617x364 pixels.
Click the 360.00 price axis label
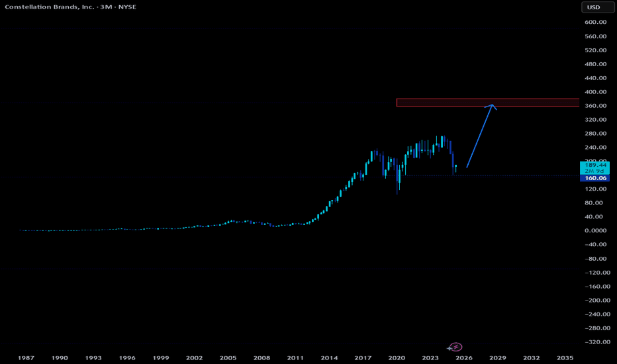595,105
